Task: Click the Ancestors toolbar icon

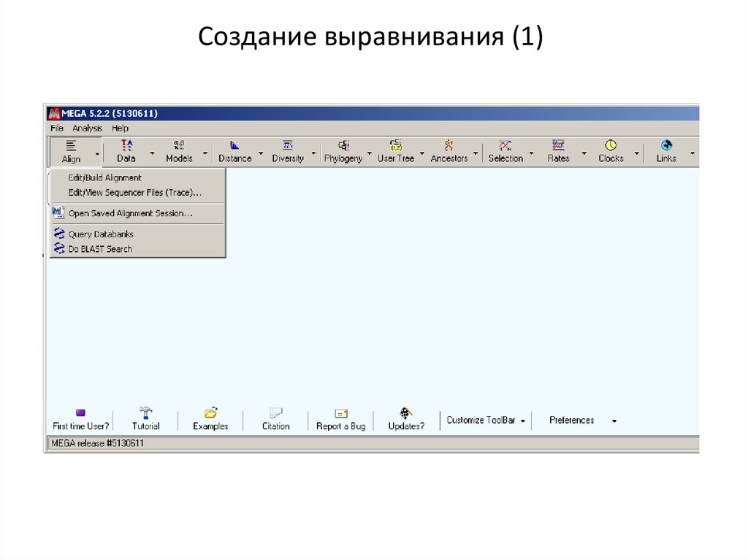Action: click(449, 146)
